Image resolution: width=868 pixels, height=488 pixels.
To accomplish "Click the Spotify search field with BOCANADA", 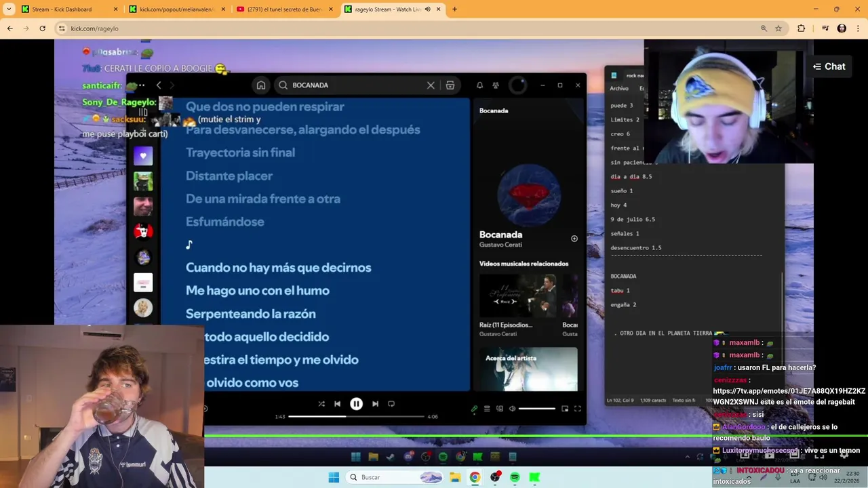I will [356, 85].
